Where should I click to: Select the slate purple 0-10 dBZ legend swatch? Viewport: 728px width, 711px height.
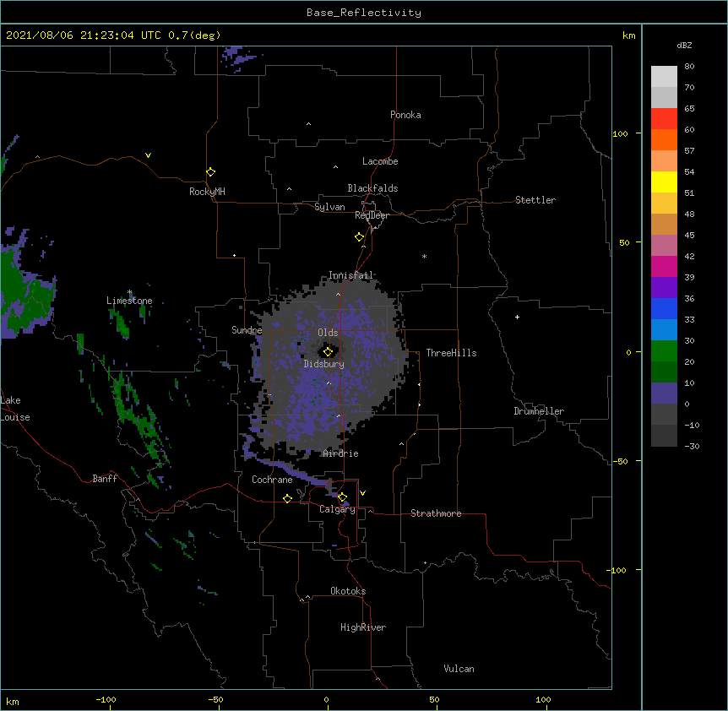664,393
